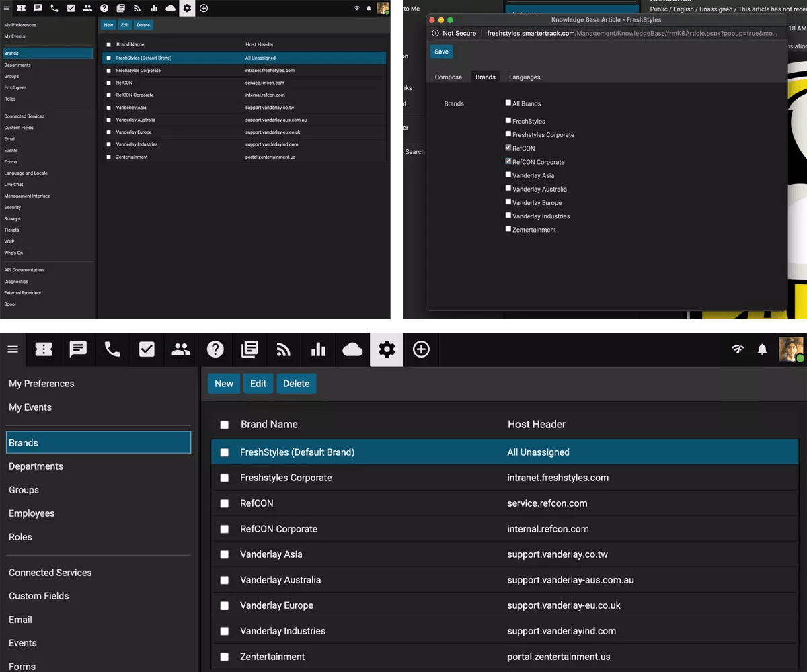
Task: Click the address bar URL in the popup
Action: coord(633,33)
